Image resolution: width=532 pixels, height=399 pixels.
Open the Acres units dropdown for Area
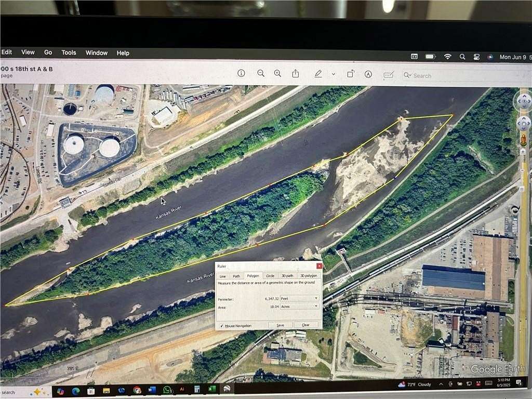(x=316, y=306)
